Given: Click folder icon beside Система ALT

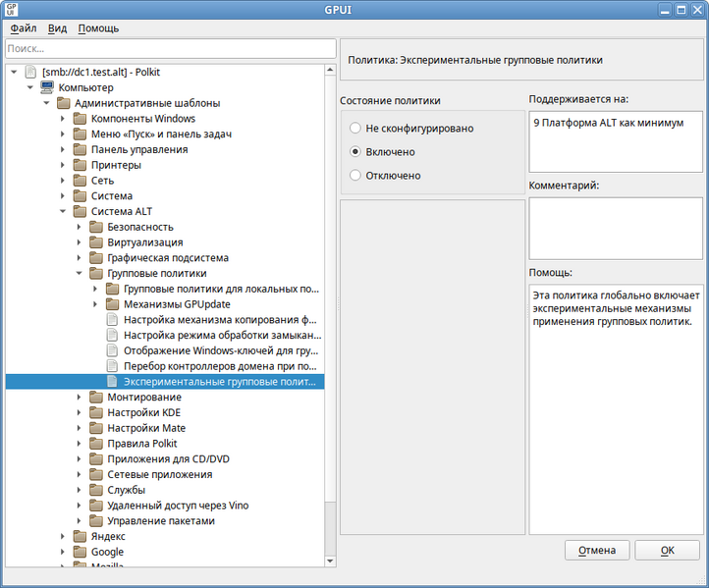Looking at the screenshot, I should [x=80, y=211].
